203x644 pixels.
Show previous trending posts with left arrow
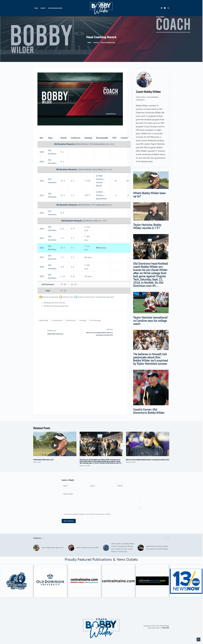tap(165, 538)
